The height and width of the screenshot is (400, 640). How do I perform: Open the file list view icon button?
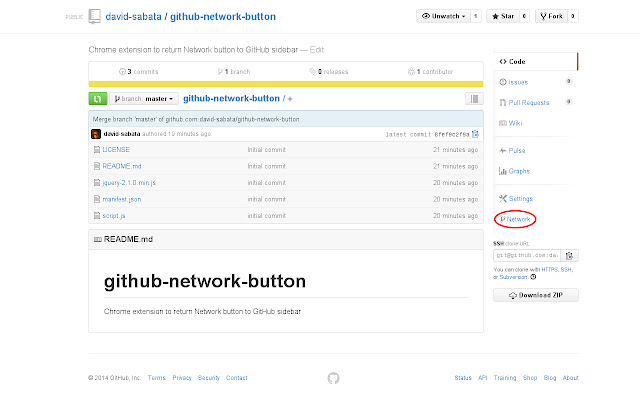pyautogui.click(x=474, y=98)
